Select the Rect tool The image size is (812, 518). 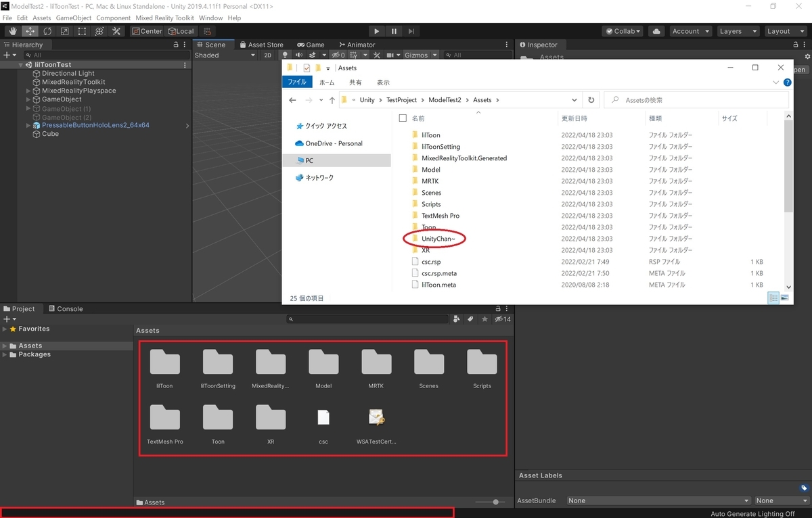[x=82, y=31]
